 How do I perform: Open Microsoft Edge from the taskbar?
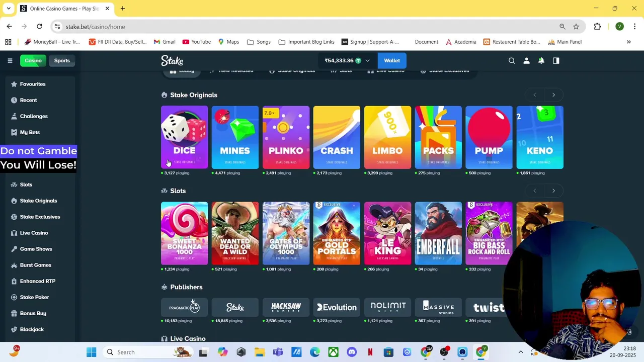314,352
